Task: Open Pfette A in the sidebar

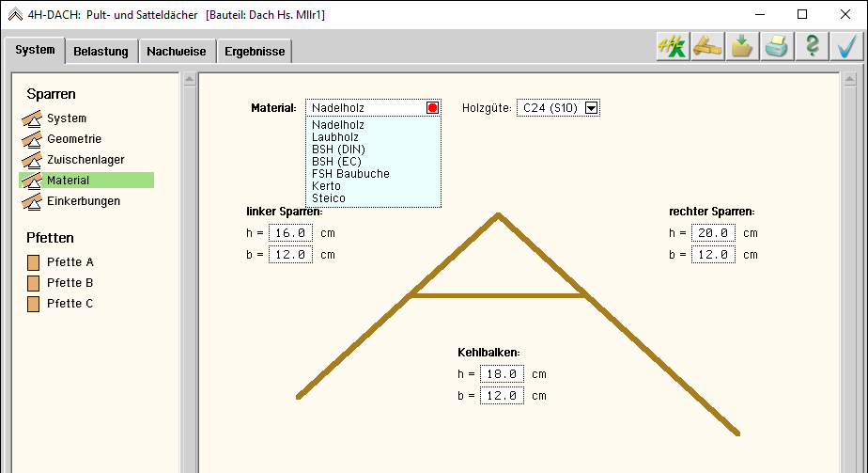Action: [70, 262]
